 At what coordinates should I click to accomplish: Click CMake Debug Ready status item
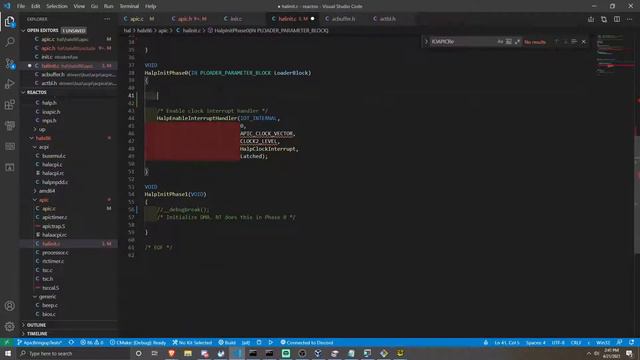138,342
